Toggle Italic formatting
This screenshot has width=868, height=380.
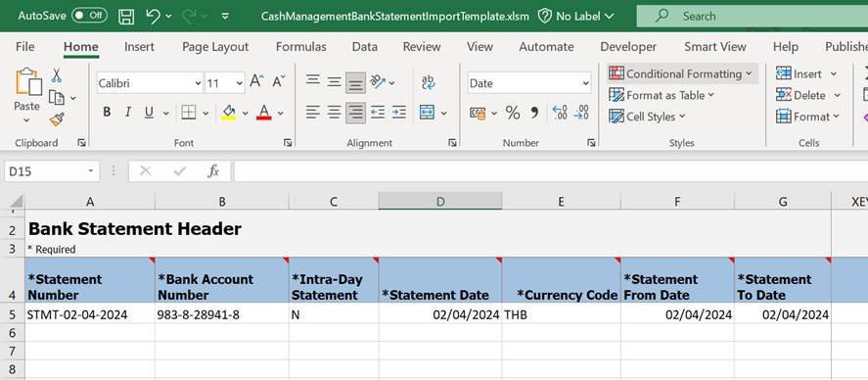pos(128,113)
